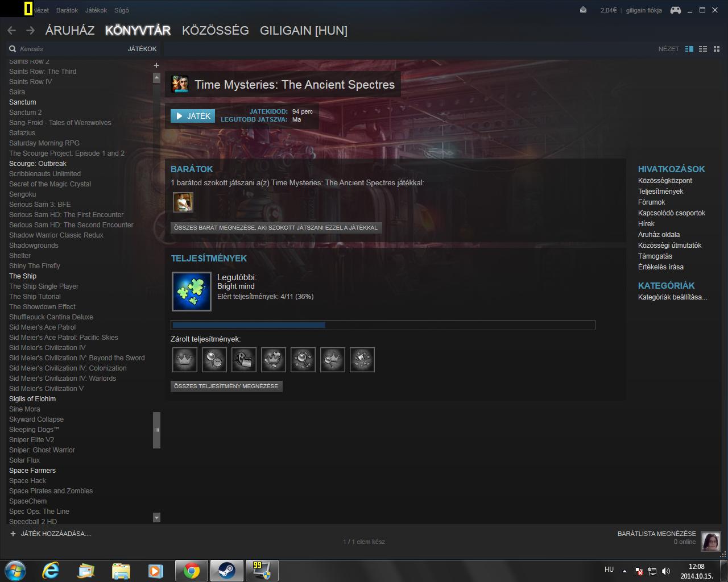Click the volume speaker tray icon
This screenshot has width=728, height=582.
pyautogui.click(x=666, y=571)
